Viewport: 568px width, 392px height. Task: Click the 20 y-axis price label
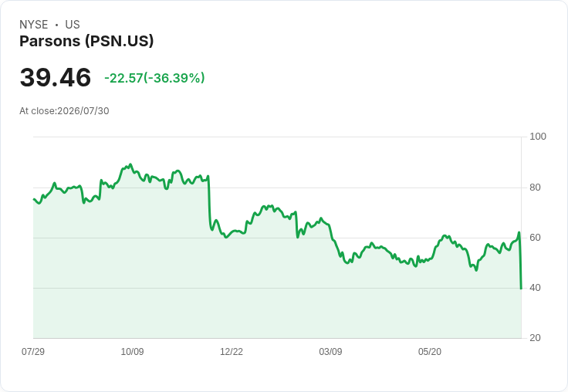coord(535,338)
